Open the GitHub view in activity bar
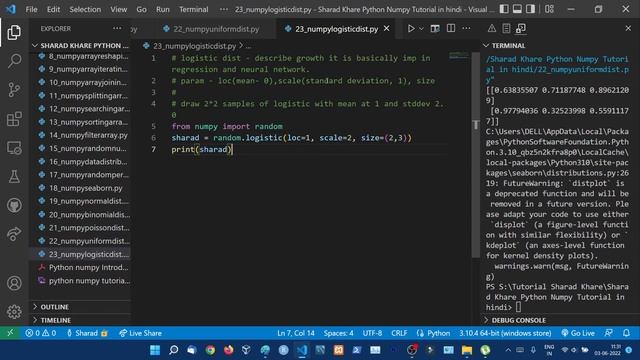 point(14,205)
